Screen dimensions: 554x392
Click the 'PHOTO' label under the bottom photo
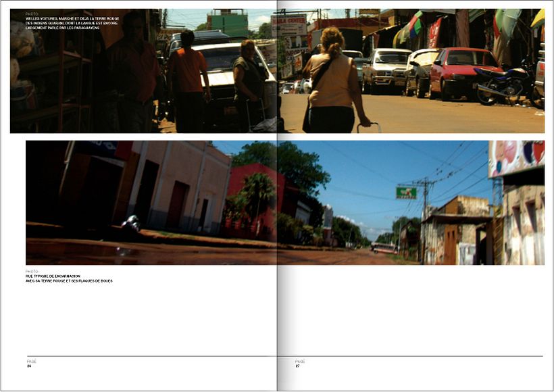point(32,272)
